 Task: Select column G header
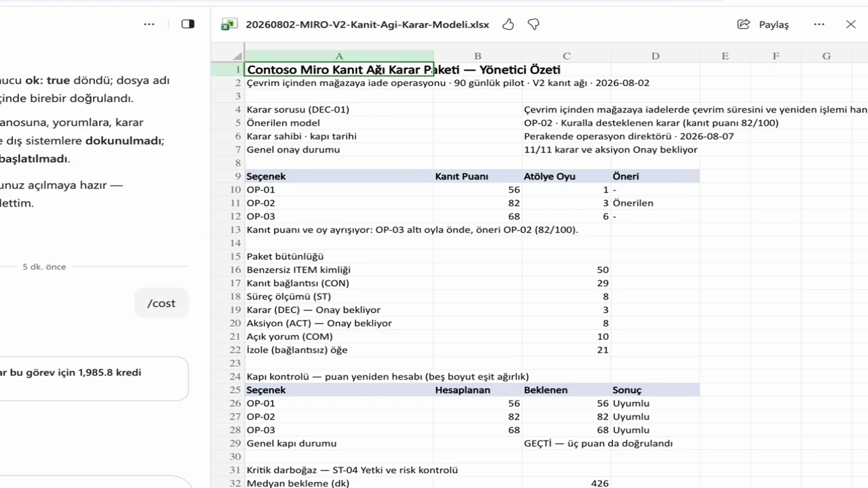pos(826,56)
